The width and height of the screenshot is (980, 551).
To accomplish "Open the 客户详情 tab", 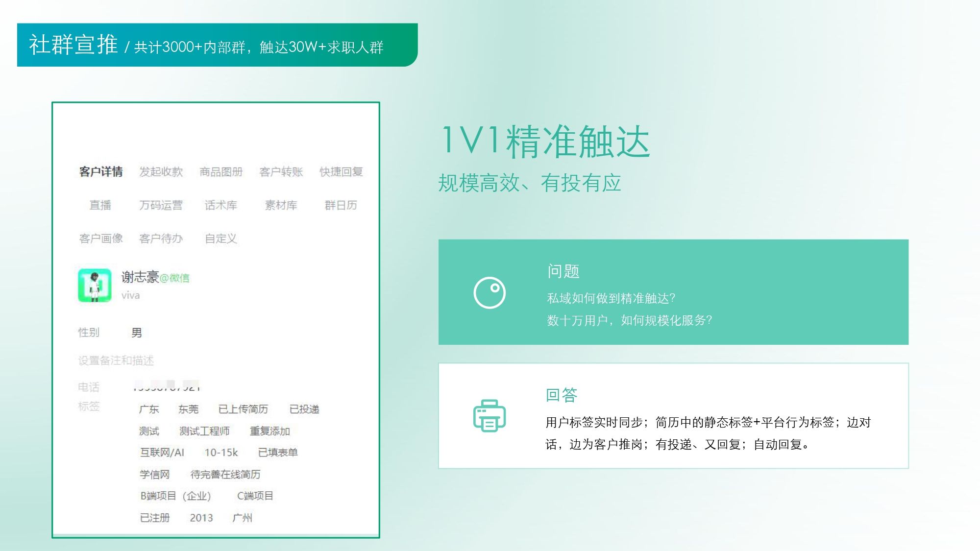I will pyautogui.click(x=101, y=172).
